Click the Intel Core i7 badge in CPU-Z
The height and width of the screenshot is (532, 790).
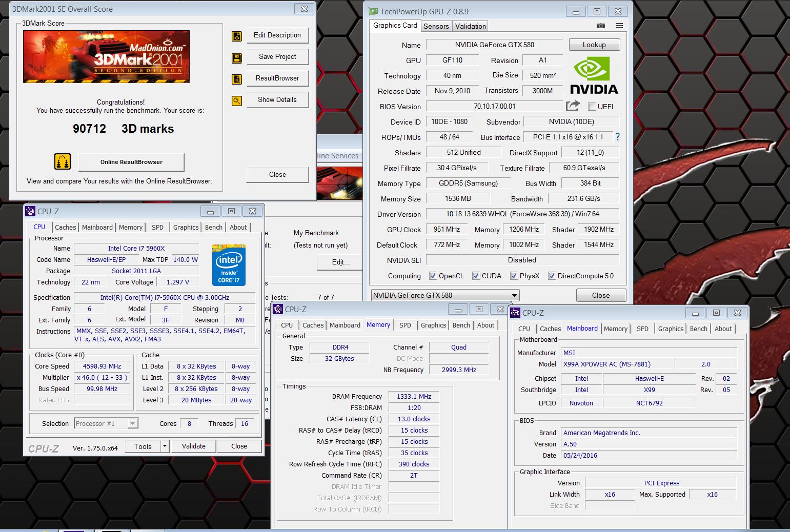pos(229,265)
